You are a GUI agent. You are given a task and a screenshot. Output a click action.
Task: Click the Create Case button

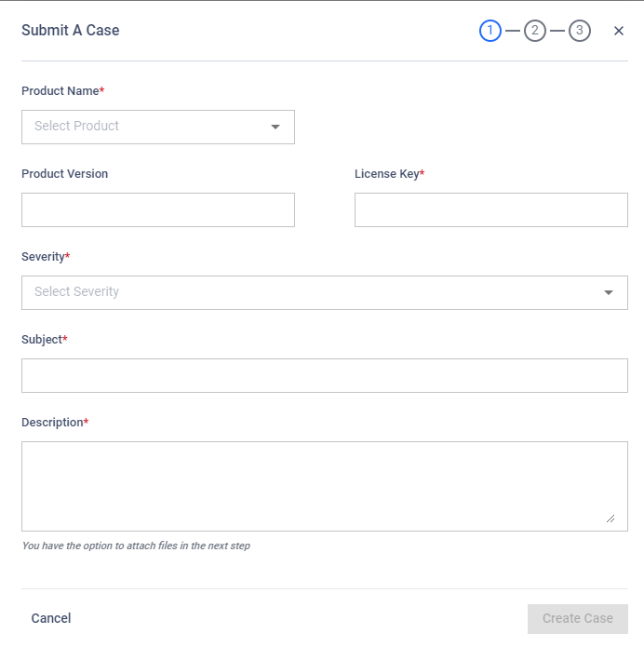pos(578,619)
